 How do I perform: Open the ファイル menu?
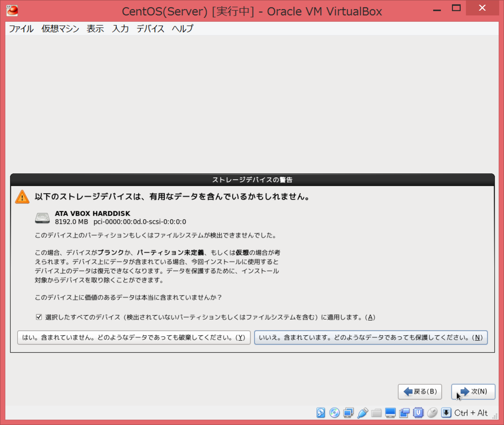point(21,29)
